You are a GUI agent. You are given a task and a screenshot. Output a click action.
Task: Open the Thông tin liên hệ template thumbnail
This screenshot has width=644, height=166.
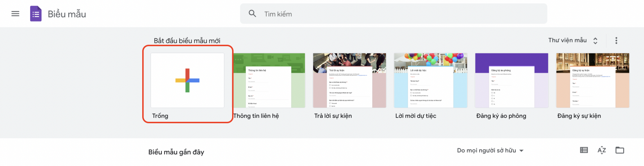pyautogui.click(x=269, y=80)
